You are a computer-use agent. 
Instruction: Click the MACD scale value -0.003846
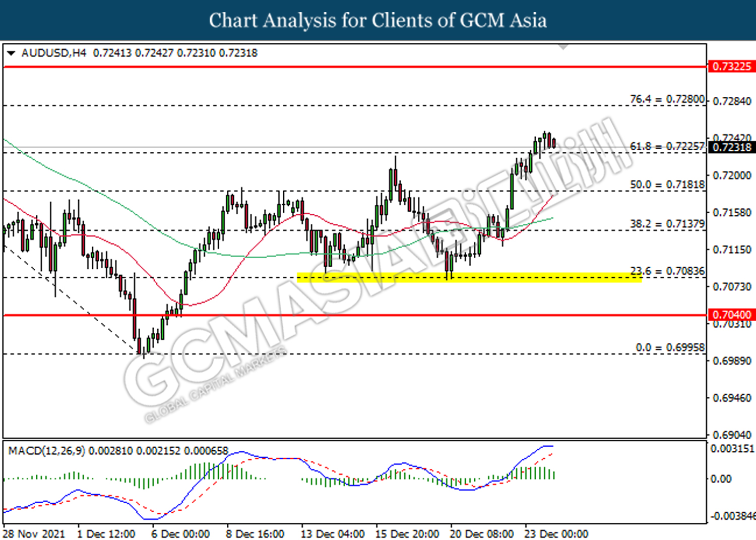pyautogui.click(x=733, y=516)
